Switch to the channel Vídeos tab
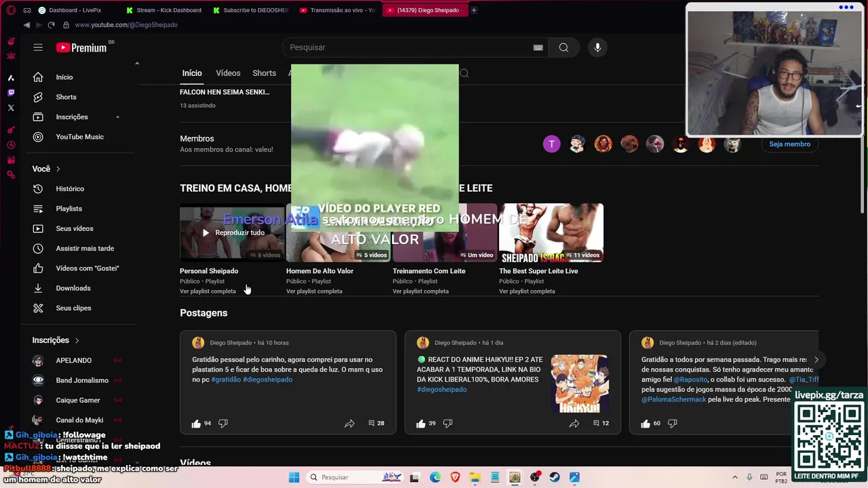The width and height of the screenshot is (868, 488). pyautogui.click(x=228, y=73)
